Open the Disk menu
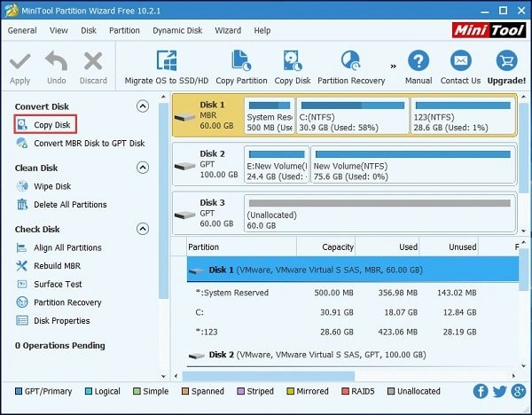The height and width of the screenshot is (415, 532). 89,30
